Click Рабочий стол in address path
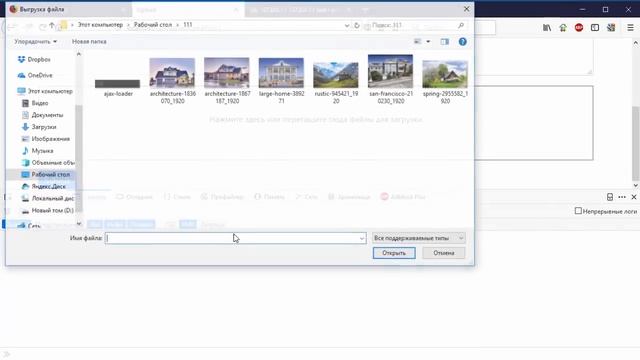640x360 pixels. [153, 25]
